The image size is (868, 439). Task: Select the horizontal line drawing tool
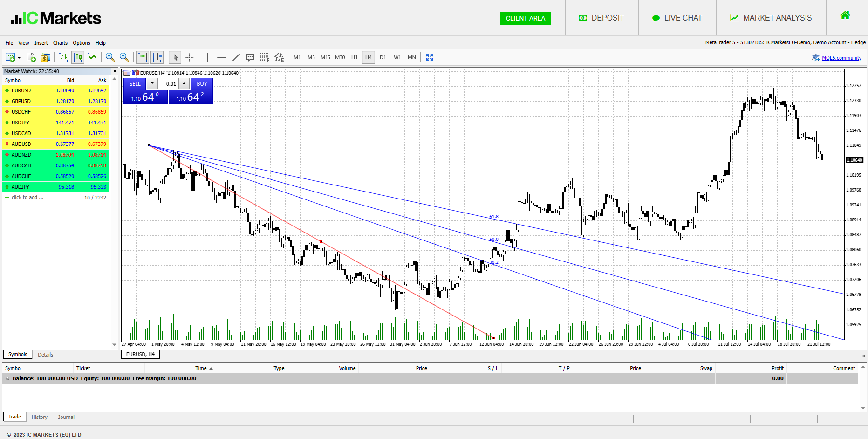click(x=221, y=57)
